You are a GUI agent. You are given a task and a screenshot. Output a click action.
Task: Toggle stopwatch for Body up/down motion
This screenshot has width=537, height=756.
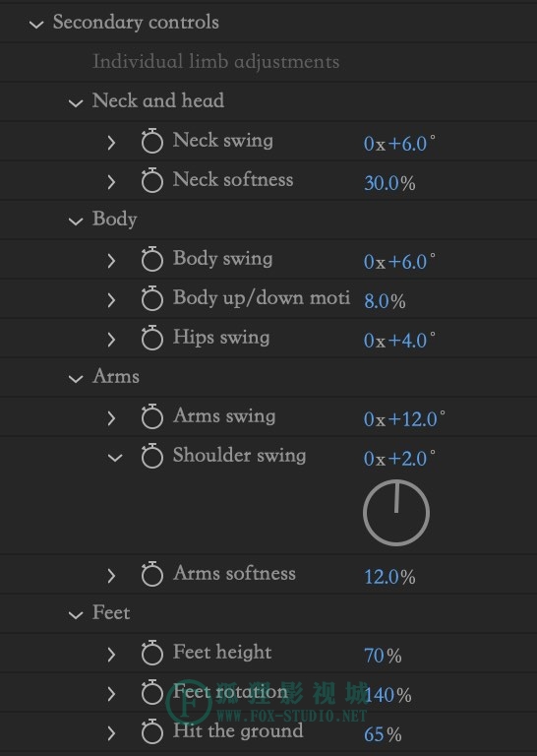coord(152,298)
